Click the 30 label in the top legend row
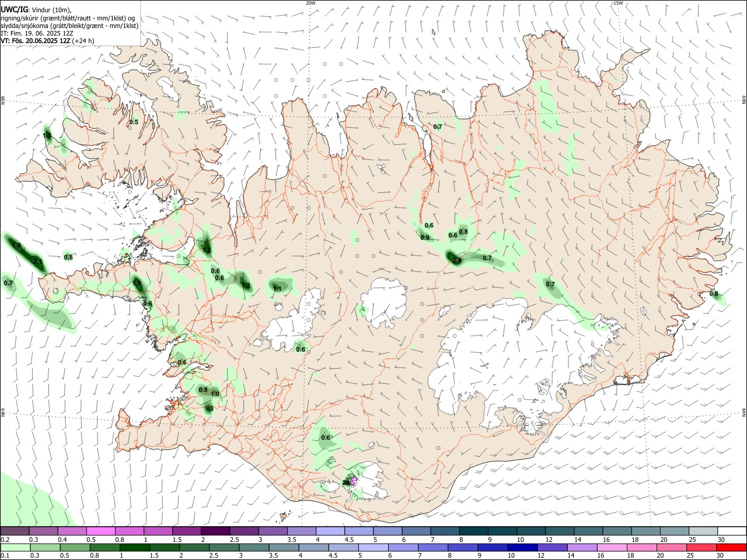 pos(721,540)
